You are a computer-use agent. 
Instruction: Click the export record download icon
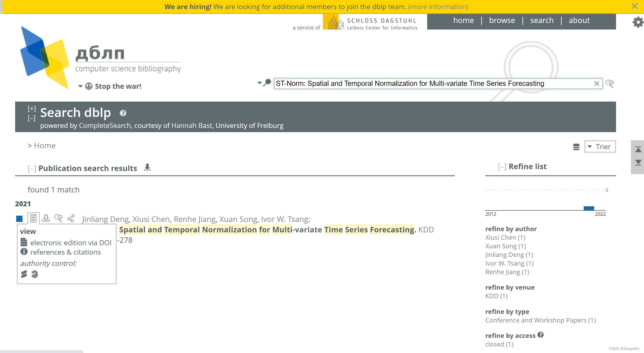click(x=46, y=218)
